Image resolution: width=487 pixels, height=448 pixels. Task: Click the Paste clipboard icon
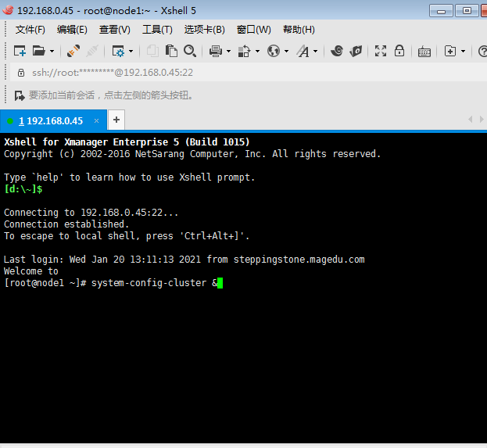click(x=171, y=51)
